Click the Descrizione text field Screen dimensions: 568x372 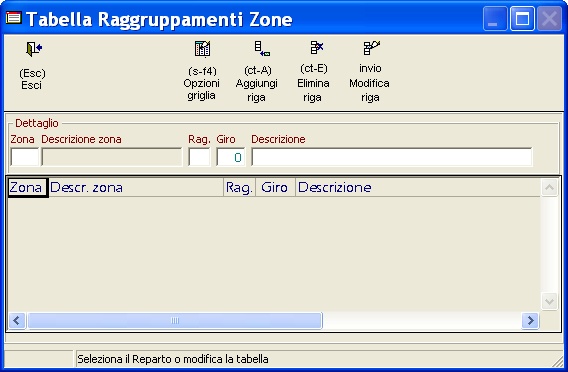pyautogui.click(x=392, y=157)
